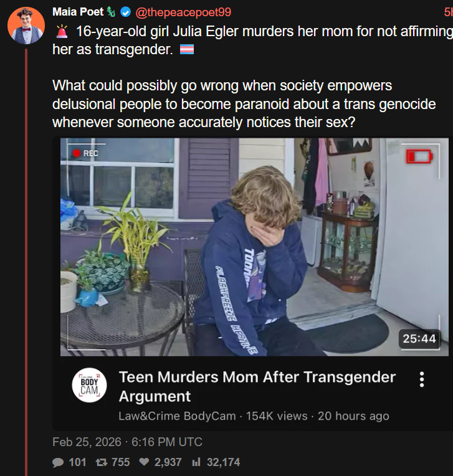Open the views bar chart icon
The width and height of the screenshot is (453, 476).
pos(196,462)
